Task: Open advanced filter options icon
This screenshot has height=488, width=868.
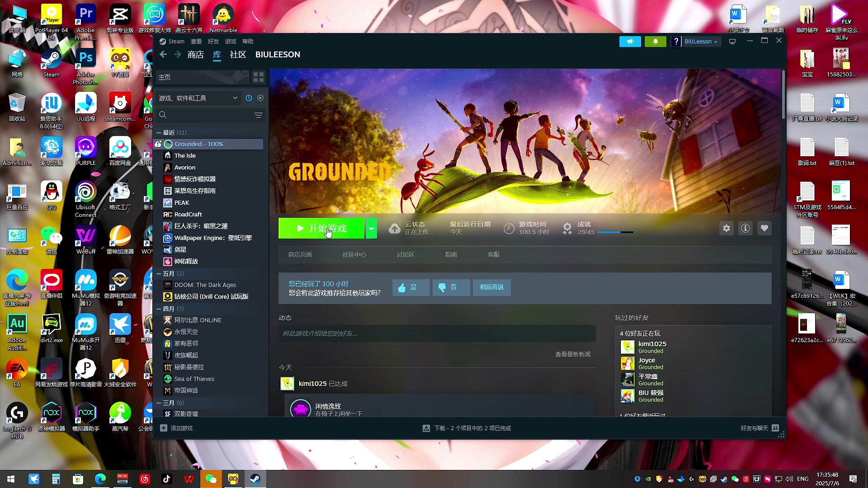Action: point(259,115)
